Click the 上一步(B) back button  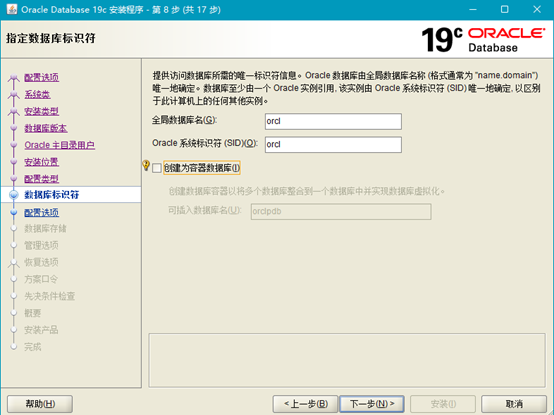click(x=306, y=404)
